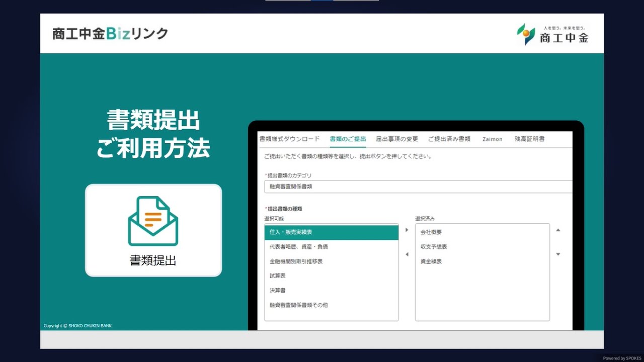Open the 届出事項の変更 tab
The image size is (644, 362).
pyautogui.click(x=397, y=139)
